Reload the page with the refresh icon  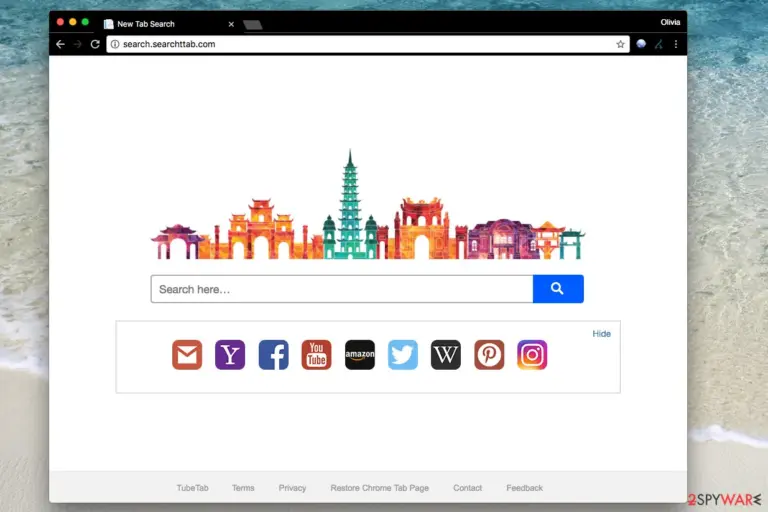tap(95, 44)
